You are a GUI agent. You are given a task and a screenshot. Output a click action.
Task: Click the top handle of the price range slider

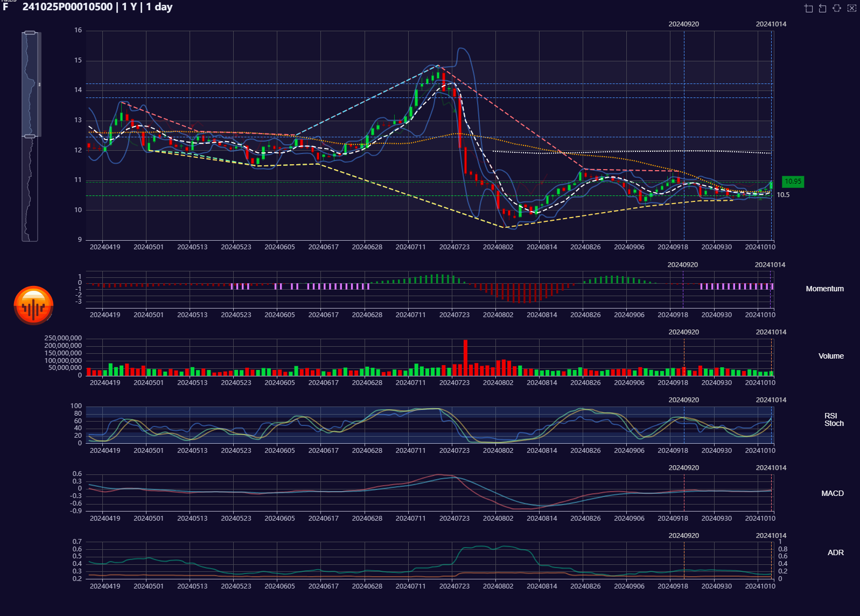click(x=30, y=33)
